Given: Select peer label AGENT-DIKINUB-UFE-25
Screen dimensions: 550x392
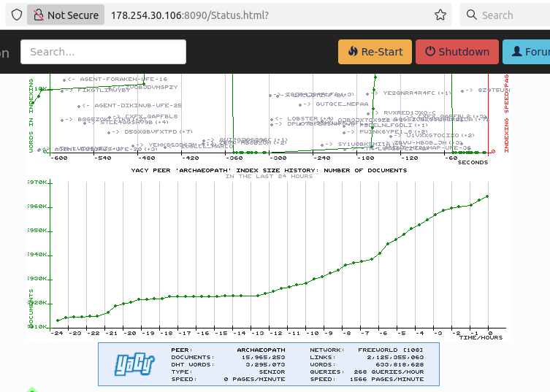Looking at the screenshot, I should click(138, 105).
